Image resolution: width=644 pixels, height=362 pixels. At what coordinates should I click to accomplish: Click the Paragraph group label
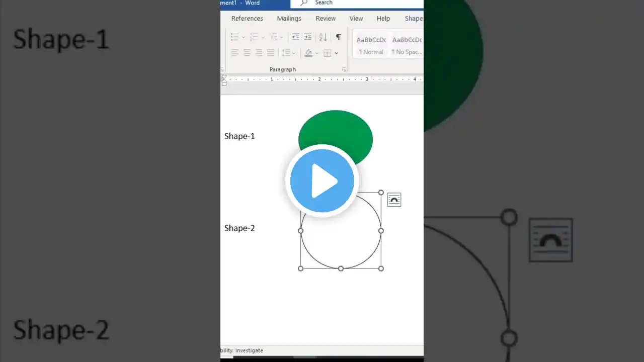(x=283, y=69)
